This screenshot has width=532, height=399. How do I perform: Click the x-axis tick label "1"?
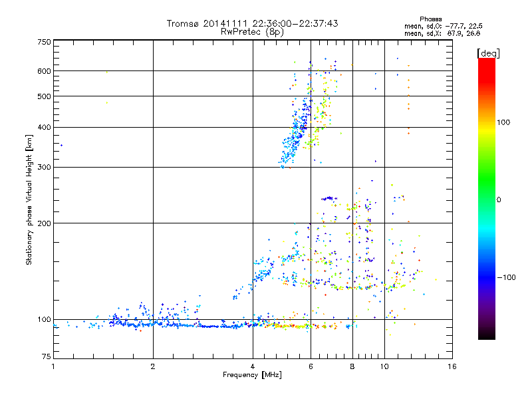53,366
